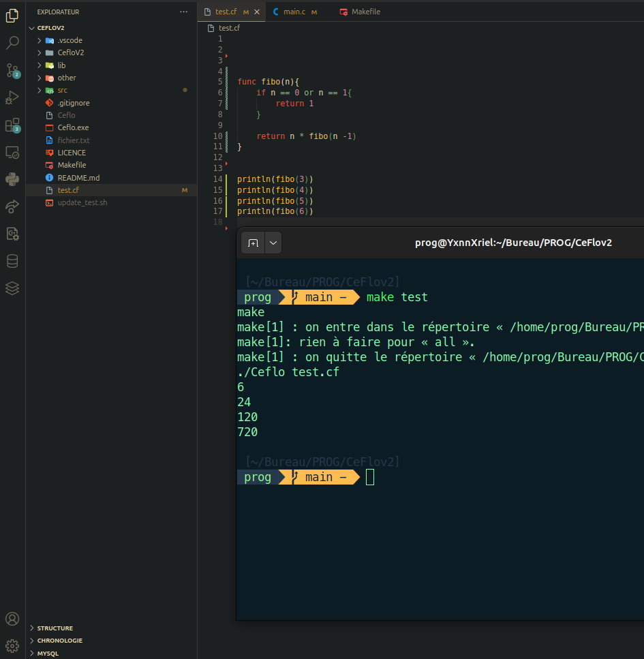Expand the src folder

coord(39,91)
